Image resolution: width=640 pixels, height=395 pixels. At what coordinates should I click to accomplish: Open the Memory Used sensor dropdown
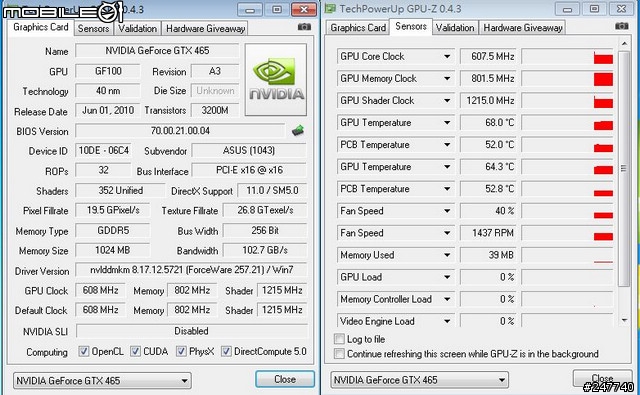pos(447,255)
